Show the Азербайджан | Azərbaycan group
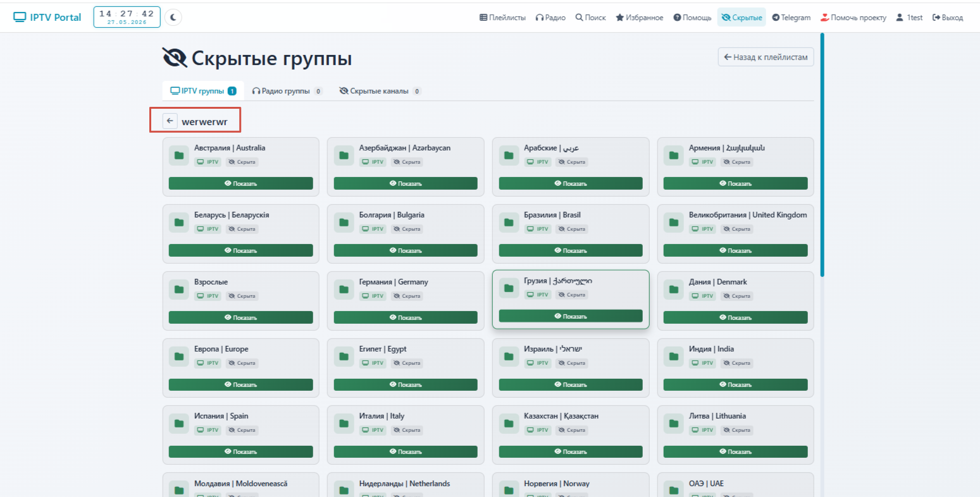Screen dimensions: 980x497 click(x=406, y=183)
